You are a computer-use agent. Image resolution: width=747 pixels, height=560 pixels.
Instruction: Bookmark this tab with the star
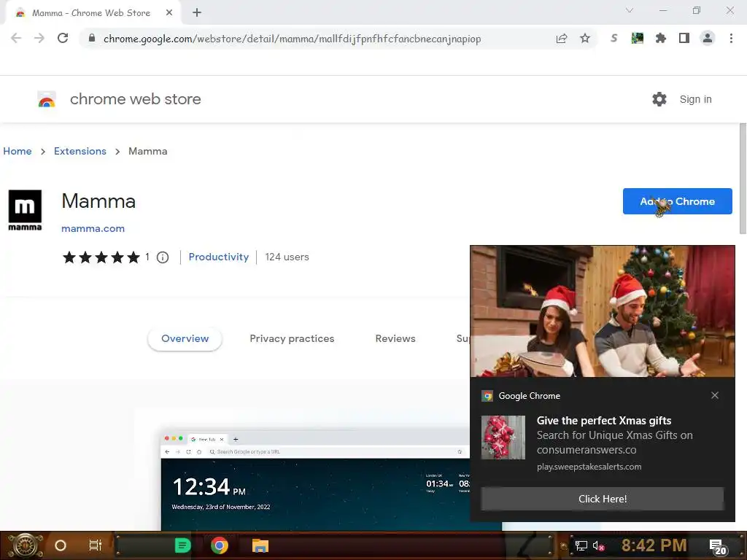(585, 39)
